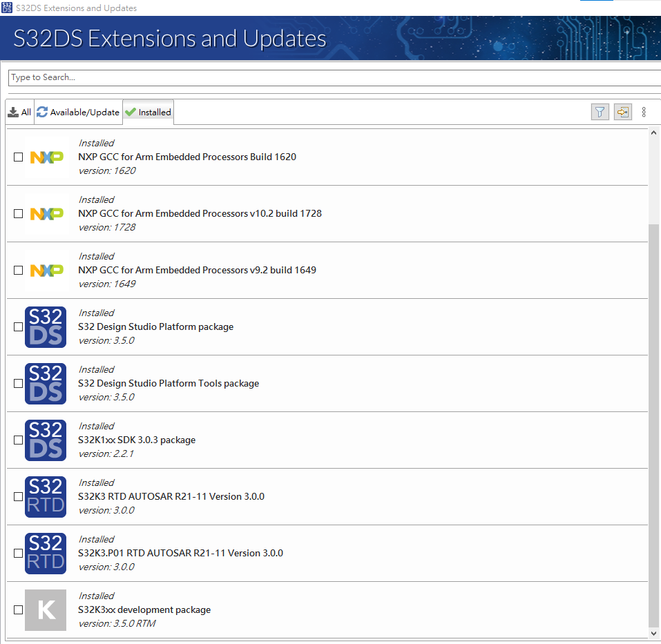
Task: Click the NXP logo beside GCC Build 1620
Action: tap(46, 157)
